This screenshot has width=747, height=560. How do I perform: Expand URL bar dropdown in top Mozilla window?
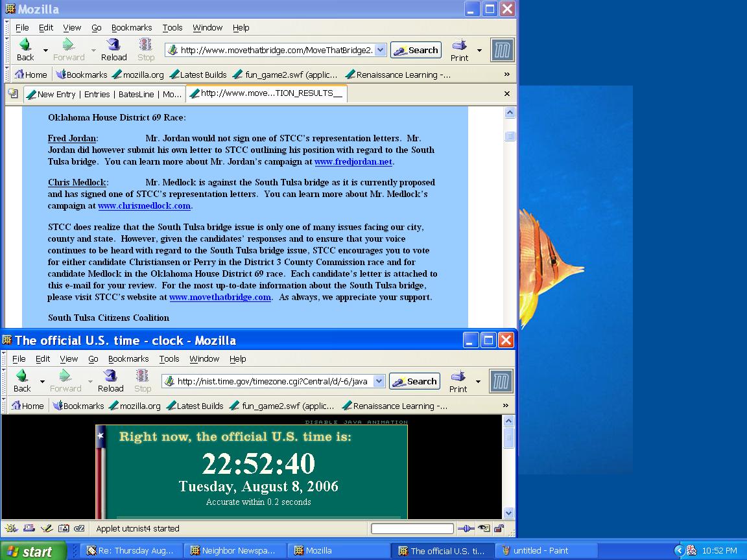[x=380, y=50]
